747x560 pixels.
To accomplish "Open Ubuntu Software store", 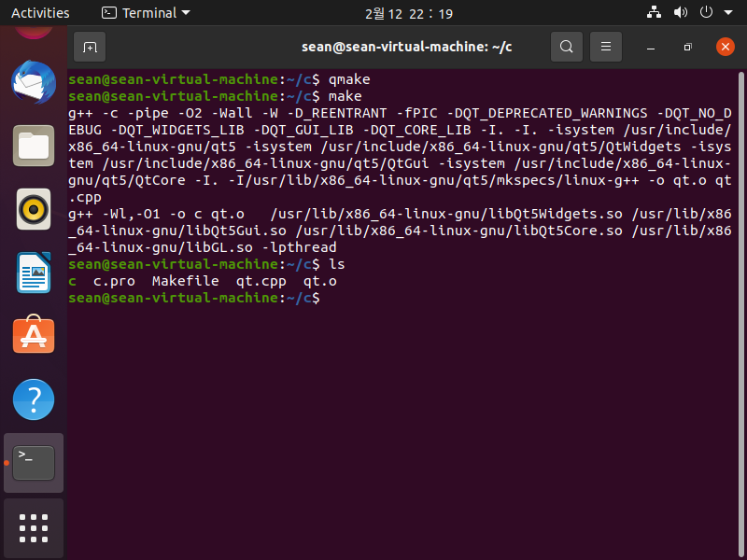I will click(x=34, y=335).
